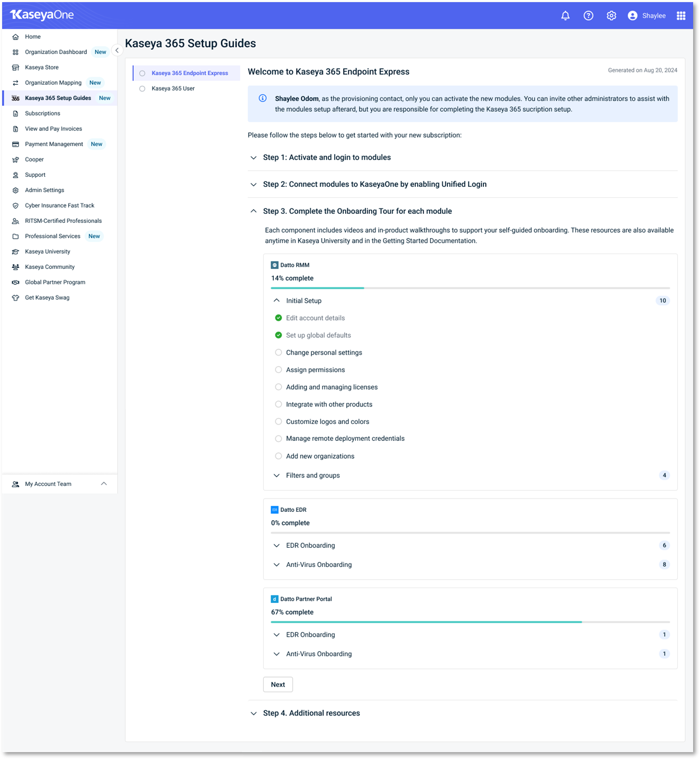This screenshot has width=700, height=759.
Task: Select the Kaseya 365 Endpoint Express radio button
Action: pyautogui.click(x=142, y=73)
